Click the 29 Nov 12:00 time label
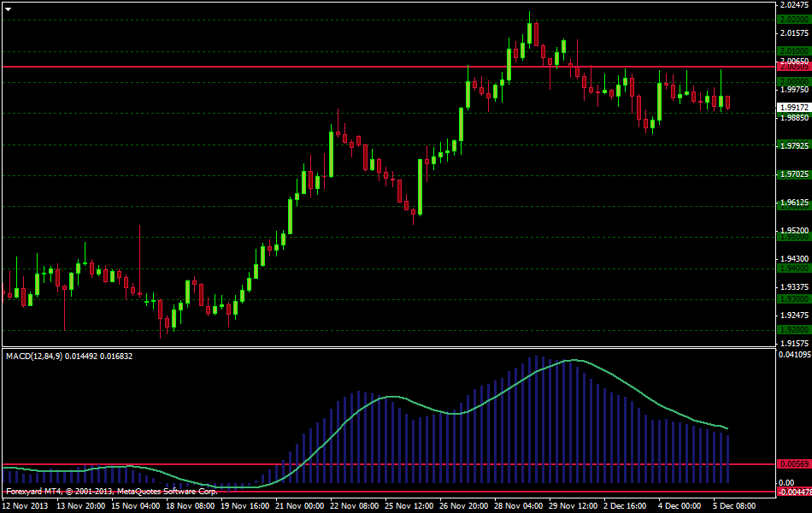The width and height of the screenshot is (812, 513). coord(573,505)
